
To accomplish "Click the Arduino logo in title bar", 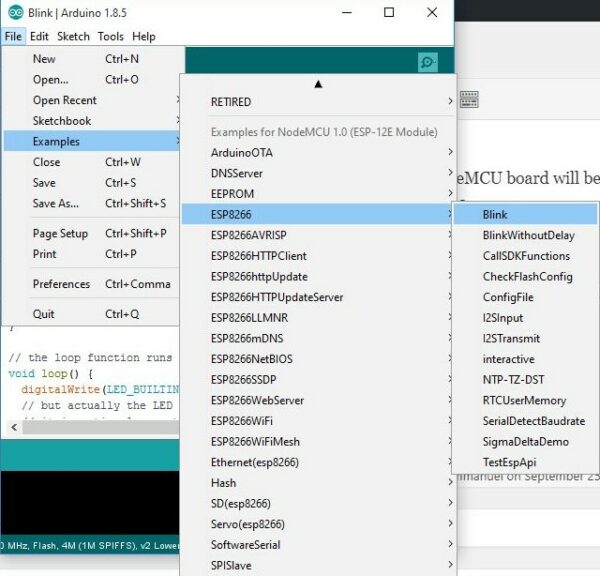I will pos(15,13).
